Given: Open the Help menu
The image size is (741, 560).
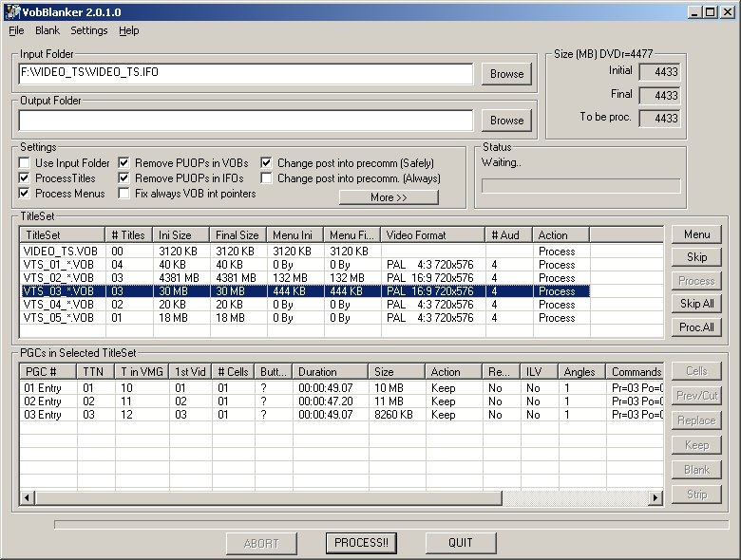Looking at the screenshot, I should click(x=128, y=30).
